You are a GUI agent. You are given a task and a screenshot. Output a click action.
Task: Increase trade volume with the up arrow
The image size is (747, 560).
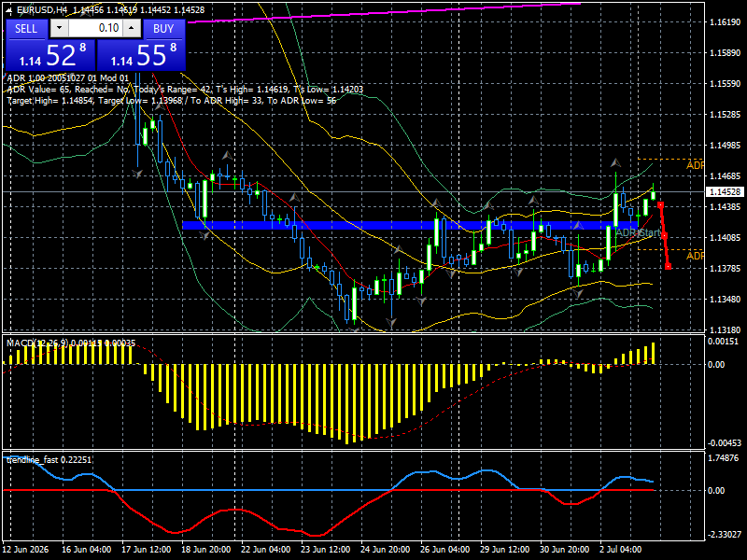pyautogui.click(x=132, y=28)
